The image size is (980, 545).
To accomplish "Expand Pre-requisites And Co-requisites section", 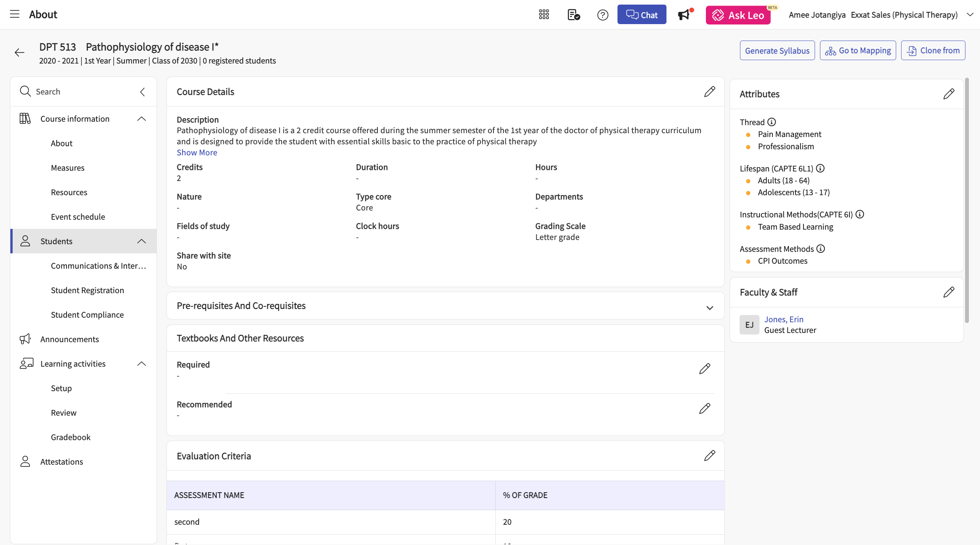I will click(x=709, y=308).
